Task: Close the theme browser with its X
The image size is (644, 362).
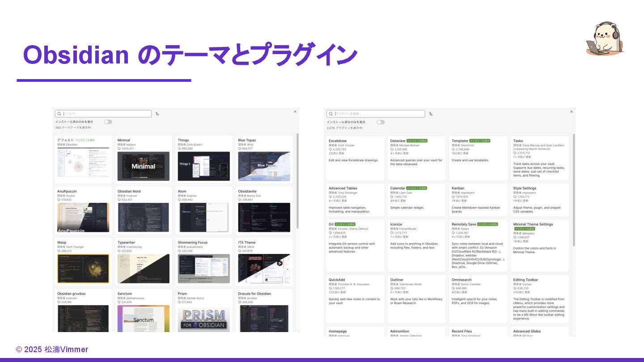Action: (295, 111)
